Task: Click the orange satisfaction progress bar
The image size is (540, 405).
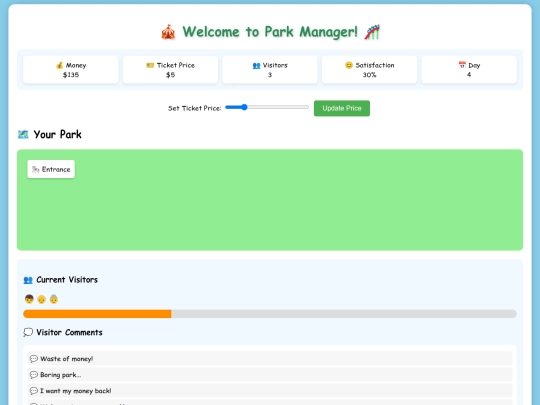Action: pyautogui.click(x=97, y=314)
